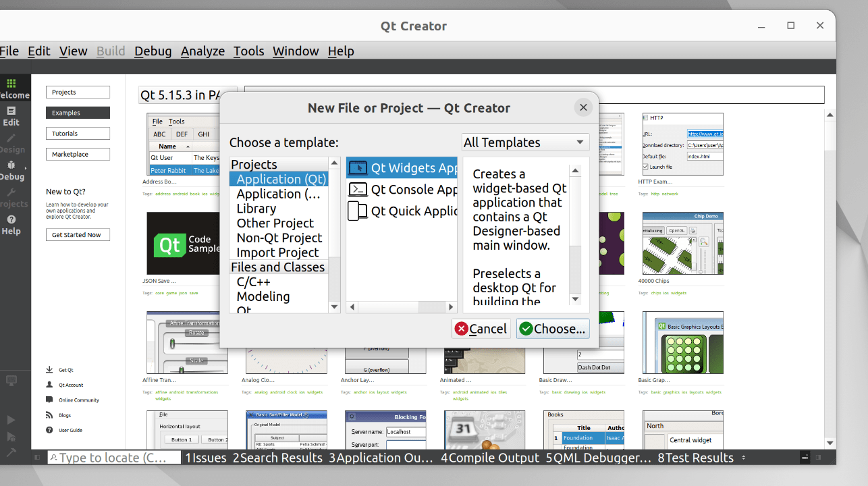868x486 pixels.
Task: Open the Test Results pane
Action: tap(695, 458)
